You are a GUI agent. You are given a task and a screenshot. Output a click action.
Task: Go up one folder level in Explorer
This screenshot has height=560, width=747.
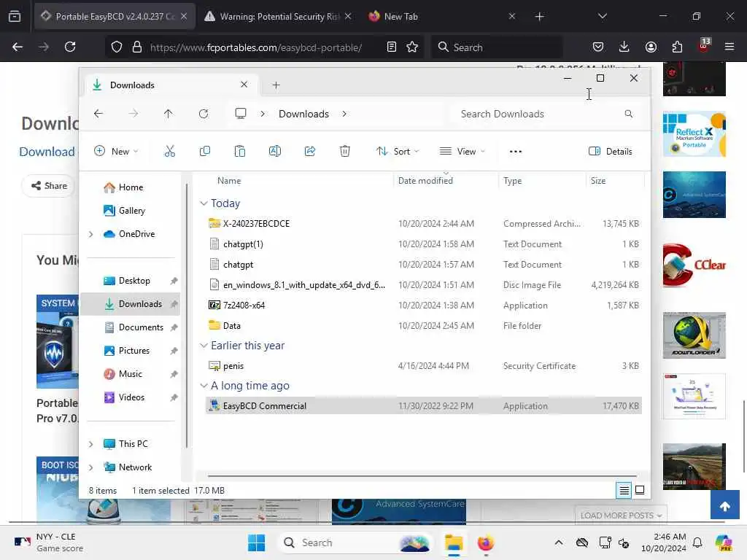pyautogui.click(x=169, y=114)
